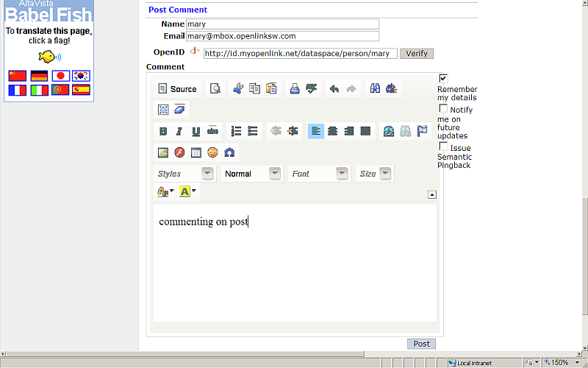
Task: Click the Verify button
Action: pyautogui.click(x=417, y=53)
